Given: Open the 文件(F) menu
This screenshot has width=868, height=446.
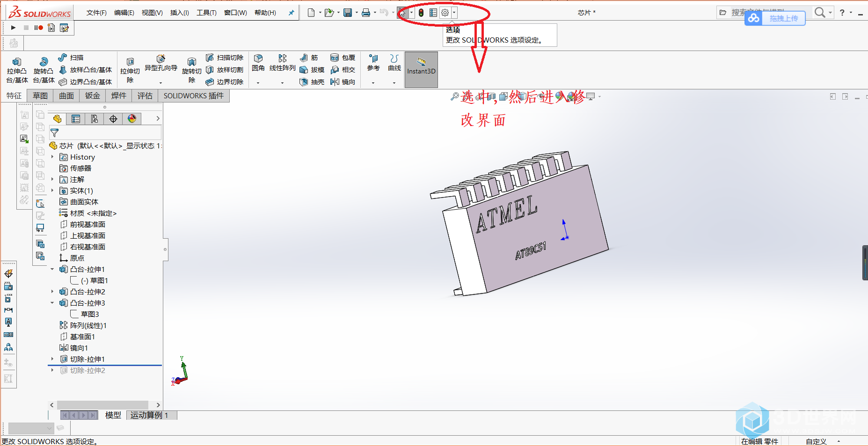Looking at the screenshot, I should click(x=96, y=13).
